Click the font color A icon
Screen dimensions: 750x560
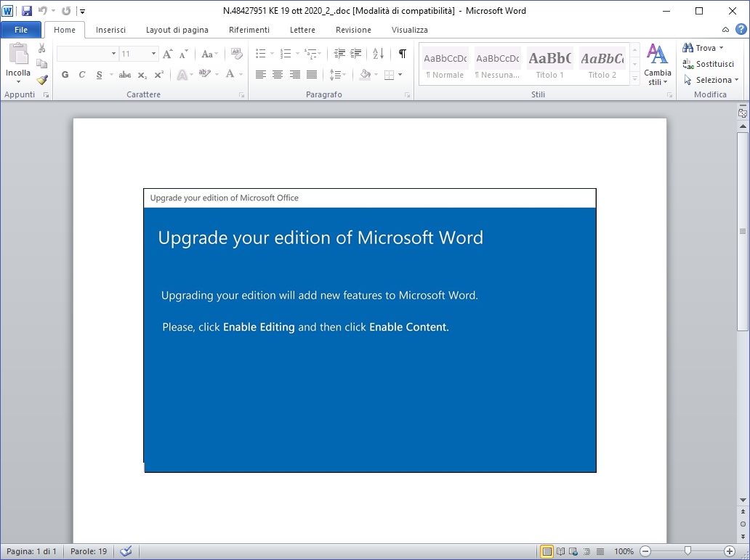(x=230, y=75)
